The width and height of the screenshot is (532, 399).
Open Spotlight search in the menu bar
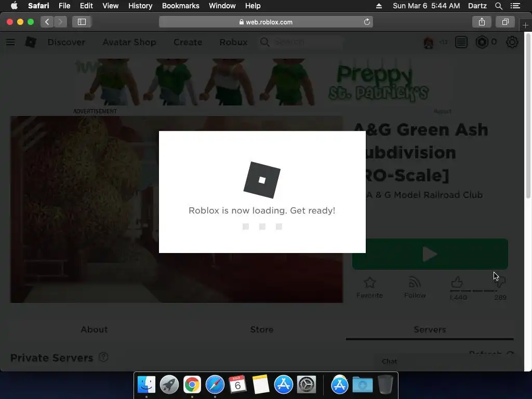498,6
